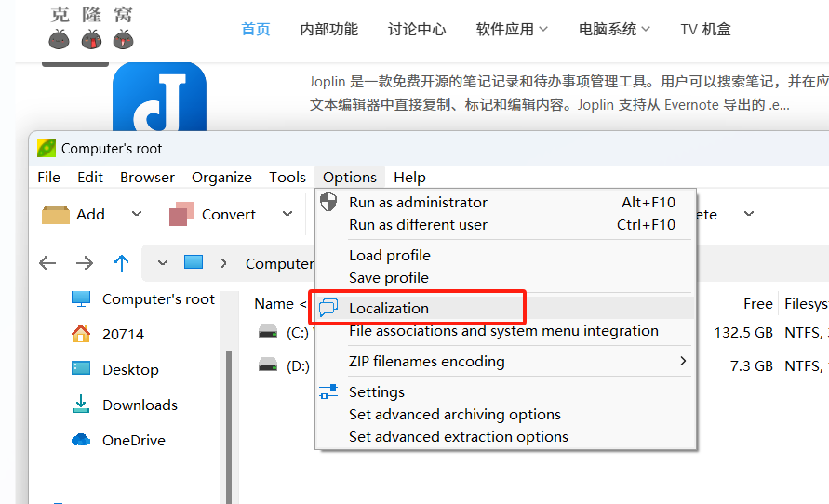Click the Desktop icon in sidebar
The width and height of the screenshot is (829, 504).
pos(81,368)
